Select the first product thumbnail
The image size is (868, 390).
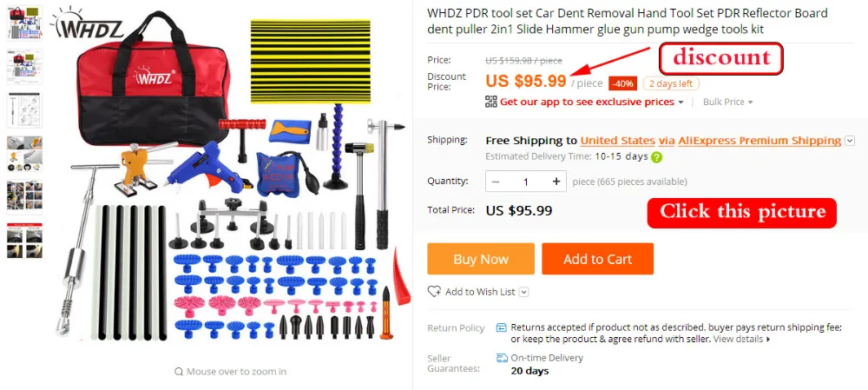point(24,23)
